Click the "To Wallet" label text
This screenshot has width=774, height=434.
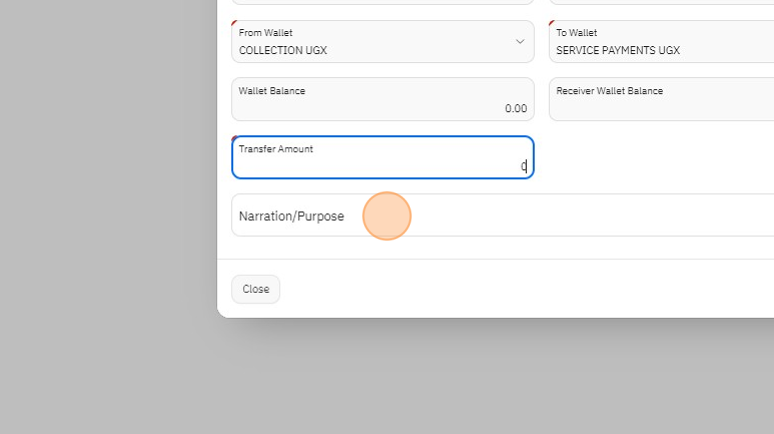coord(576,33)
